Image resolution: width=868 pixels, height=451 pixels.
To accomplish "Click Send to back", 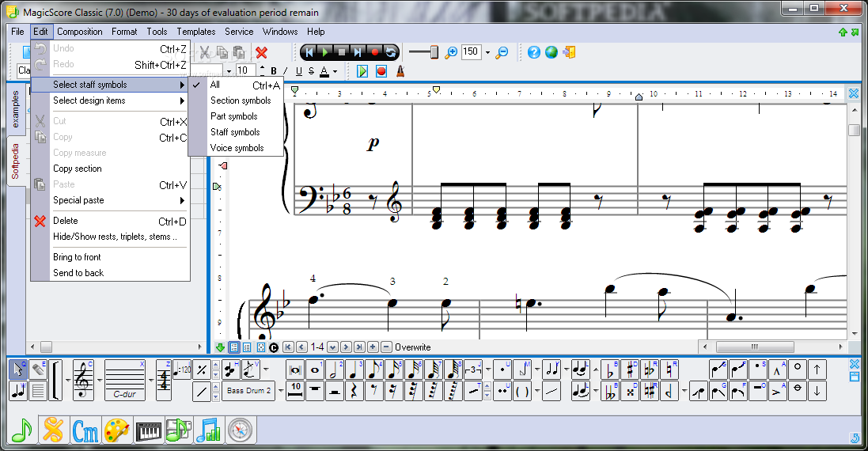I will pyautogui.click(x=111, y=273).
